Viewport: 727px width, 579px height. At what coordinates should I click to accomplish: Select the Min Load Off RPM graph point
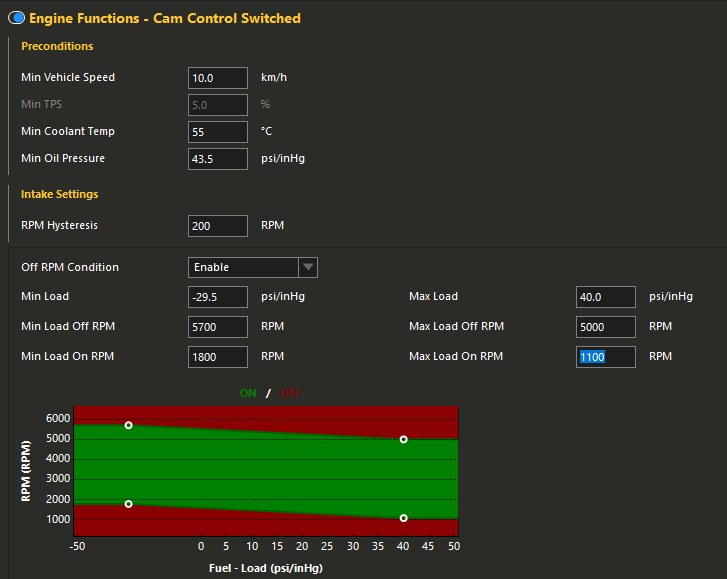pos(128,425)
